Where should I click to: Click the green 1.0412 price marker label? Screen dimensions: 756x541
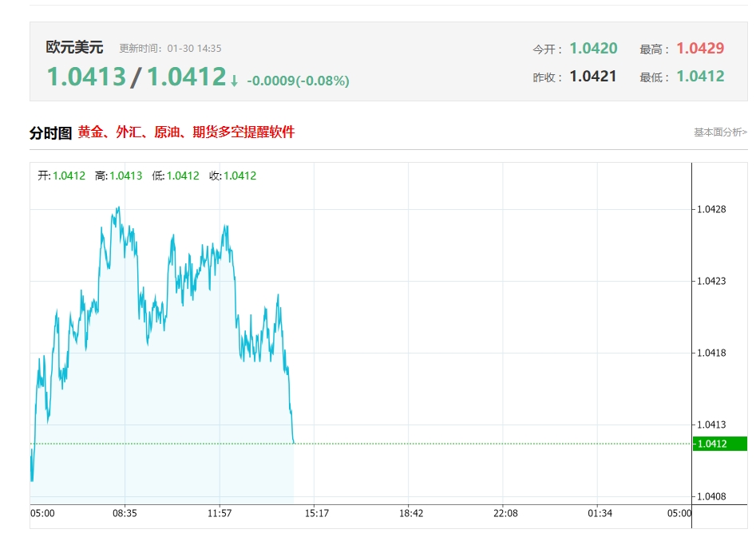719,444
